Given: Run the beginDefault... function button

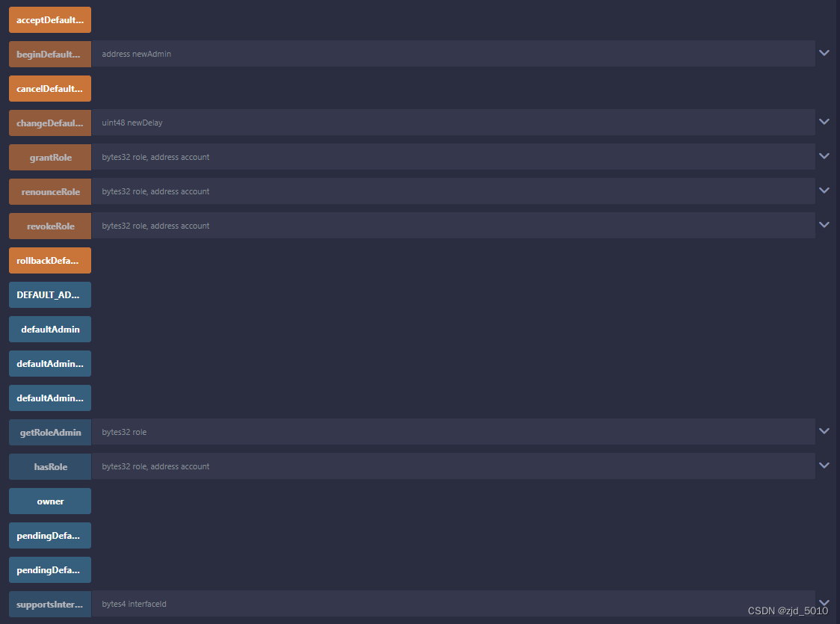Looking at the screenshot, I should pos(50,54).
